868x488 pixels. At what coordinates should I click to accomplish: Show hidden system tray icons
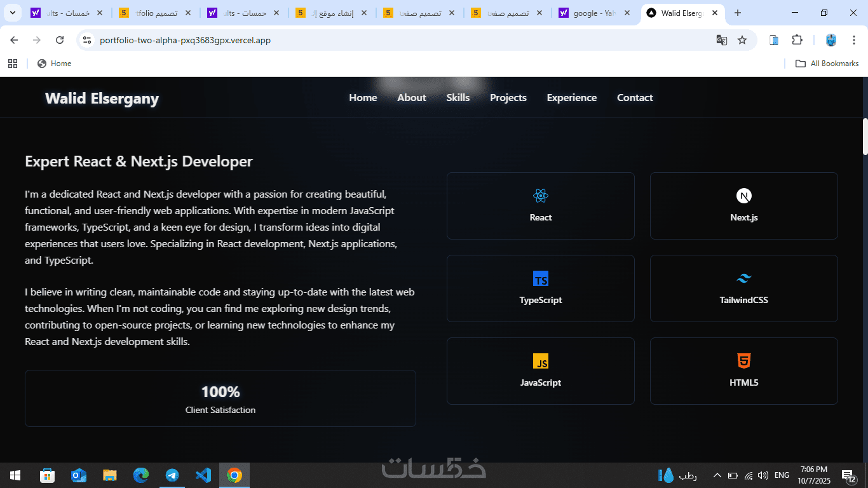pyautogui.click(x=717, y=475)
